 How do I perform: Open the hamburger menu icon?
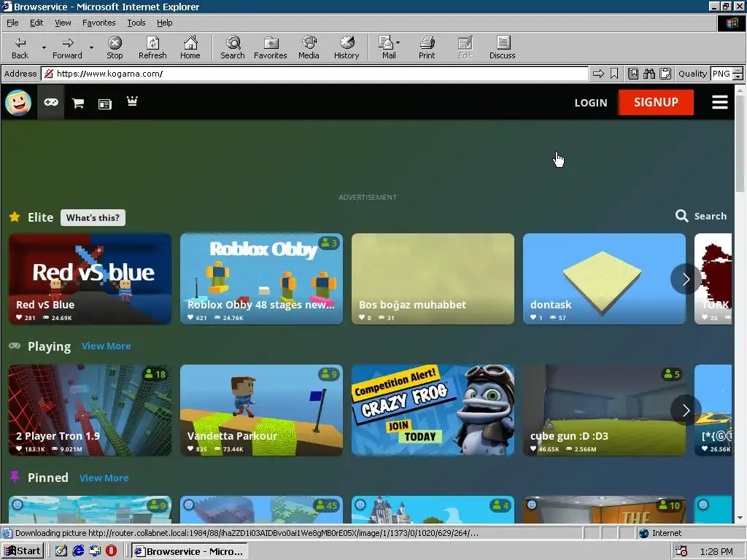720,102
